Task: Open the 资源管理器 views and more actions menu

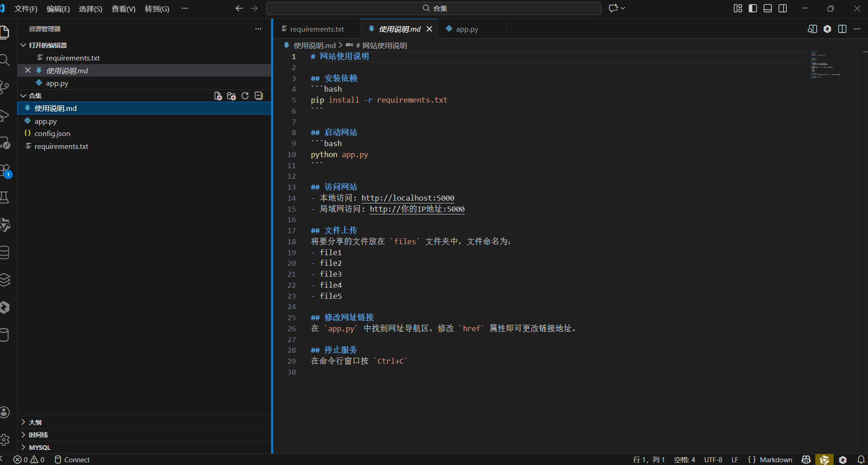Action: coord(259,29)
